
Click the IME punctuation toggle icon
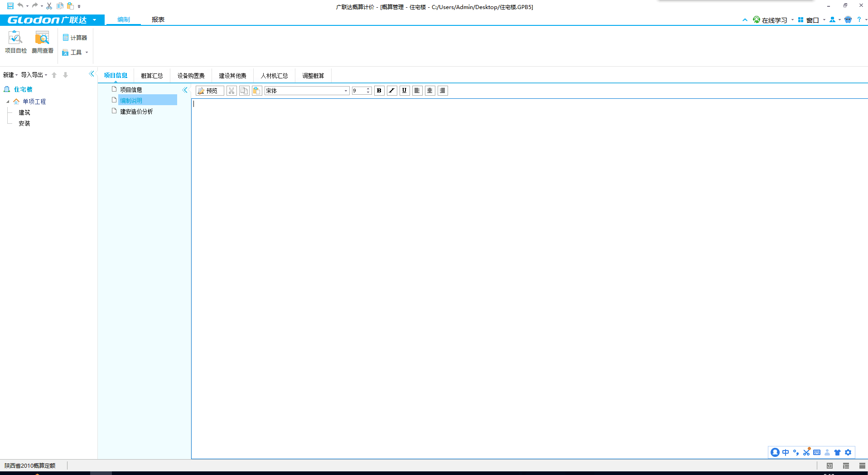pos(796,452)
